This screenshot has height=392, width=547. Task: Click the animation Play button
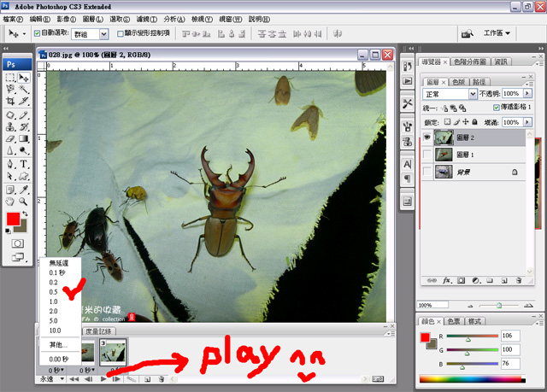(x=104, y=377)
